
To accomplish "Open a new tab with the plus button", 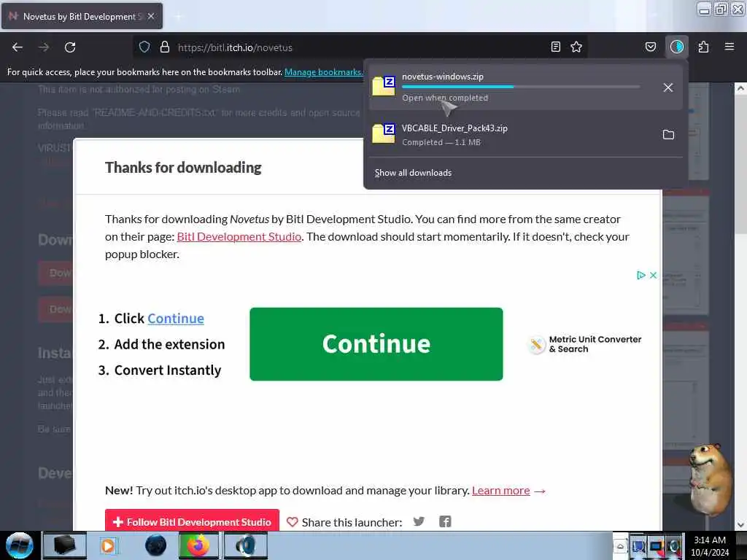I will coord(178,17).
